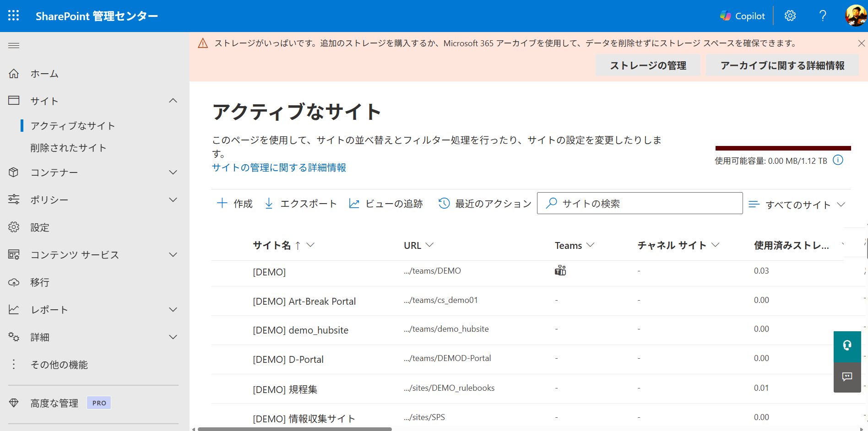Click the Teams icon in DEMO row
The width and height of the screenshot is (868, 431).
click(560, 271)
